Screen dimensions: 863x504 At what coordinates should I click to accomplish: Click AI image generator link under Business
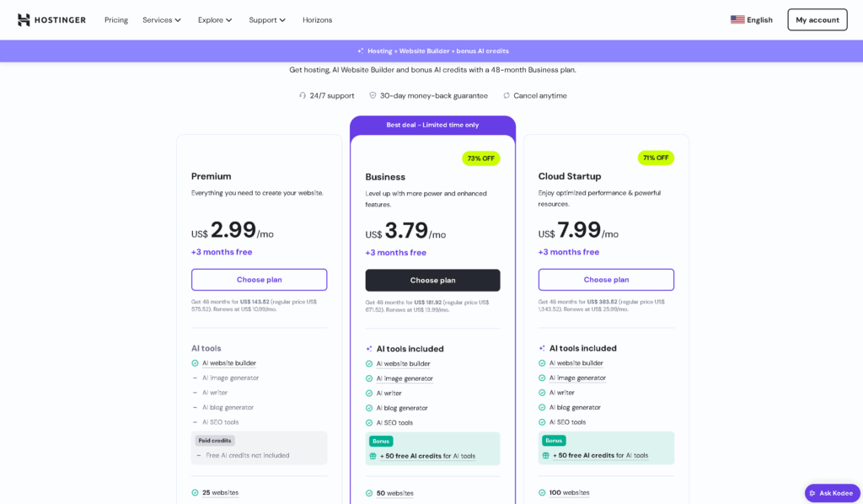(405, 378)
